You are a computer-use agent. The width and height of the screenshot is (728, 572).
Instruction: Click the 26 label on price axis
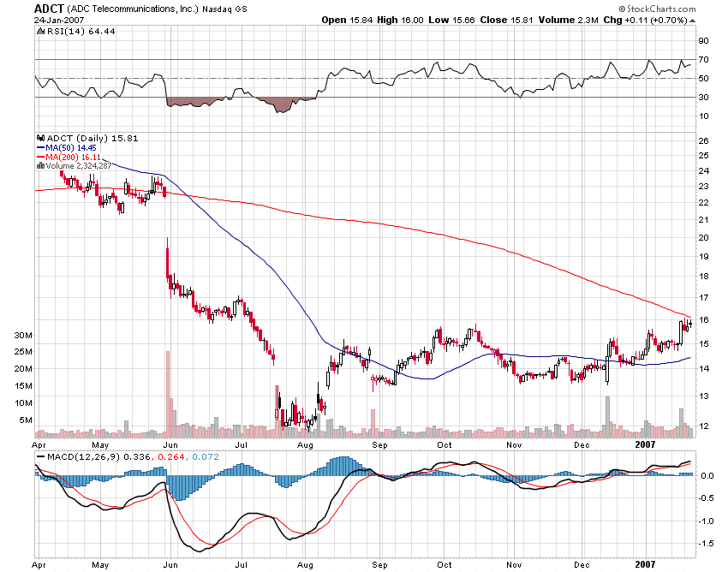click(703, 140)
